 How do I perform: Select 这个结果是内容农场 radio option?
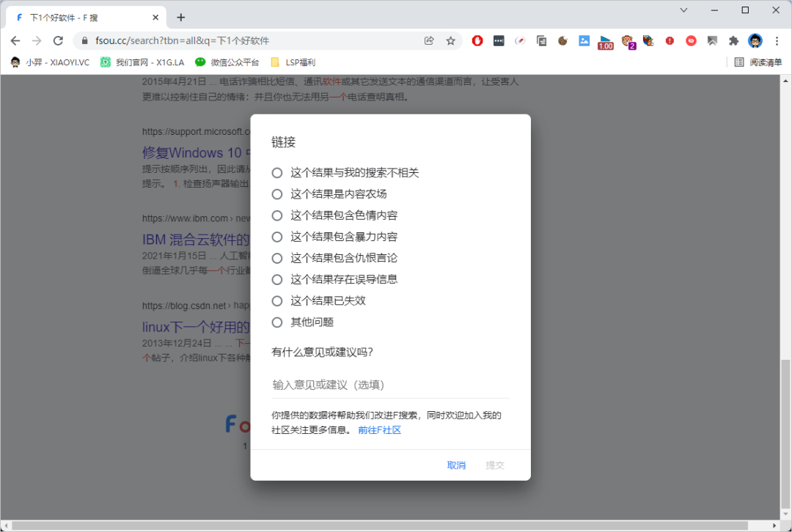[276, 194]
